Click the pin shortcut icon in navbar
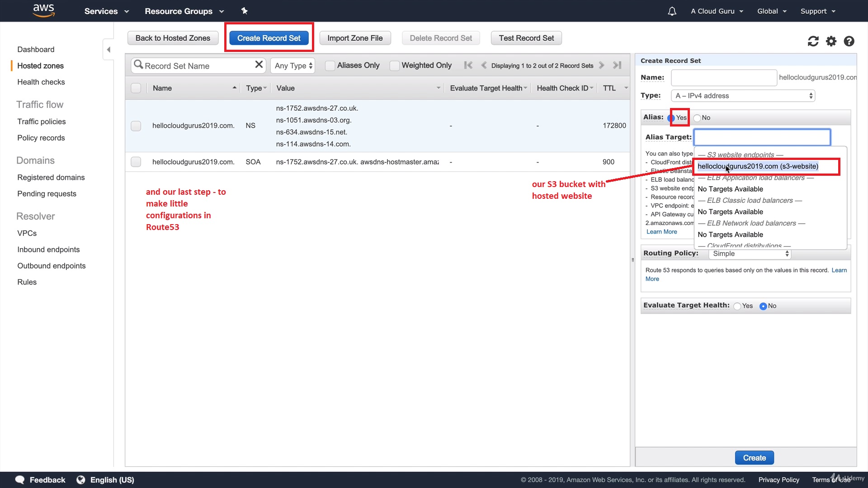868x488 pixels. point(244,11)
